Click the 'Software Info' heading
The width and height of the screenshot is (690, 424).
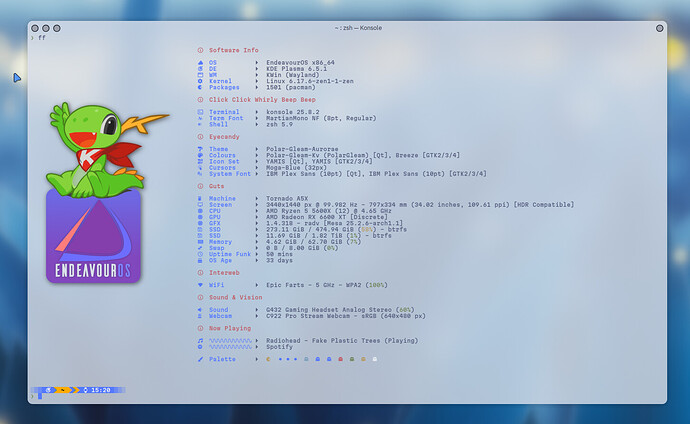tap(234, 50)
